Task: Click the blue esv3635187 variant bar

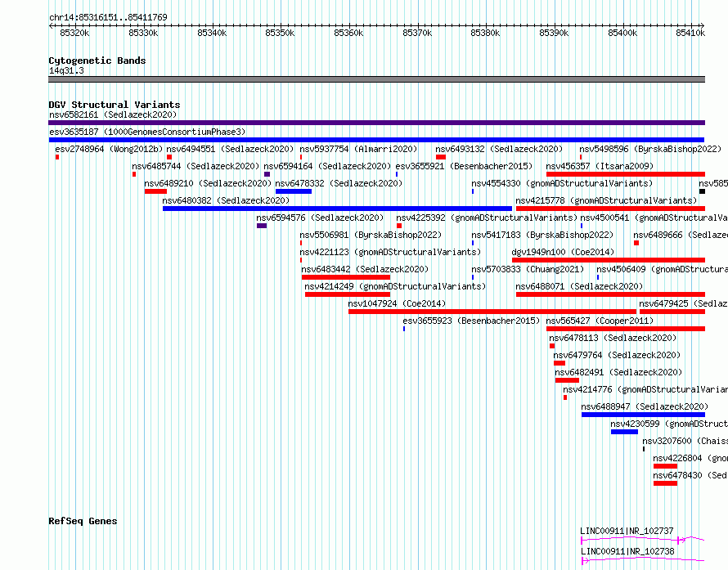Action: pos(376,140)
